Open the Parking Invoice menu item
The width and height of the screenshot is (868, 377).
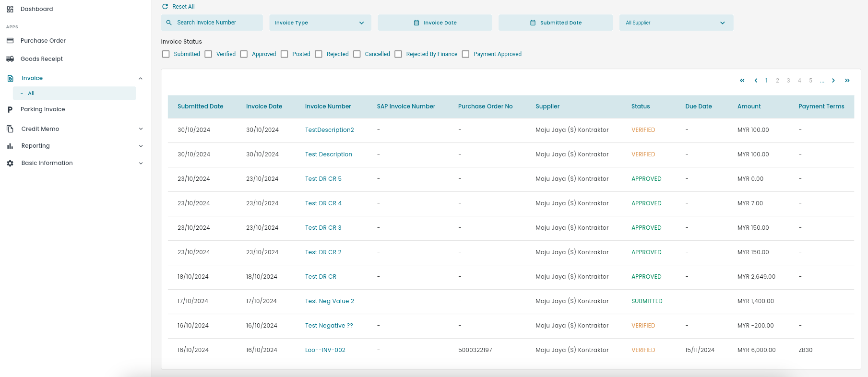tap(43, 109)
